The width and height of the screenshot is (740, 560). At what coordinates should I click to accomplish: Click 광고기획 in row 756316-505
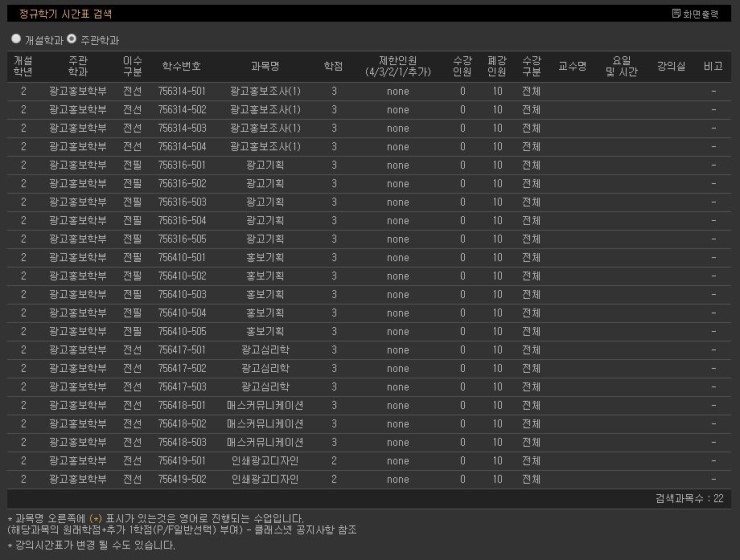point(265,239)
